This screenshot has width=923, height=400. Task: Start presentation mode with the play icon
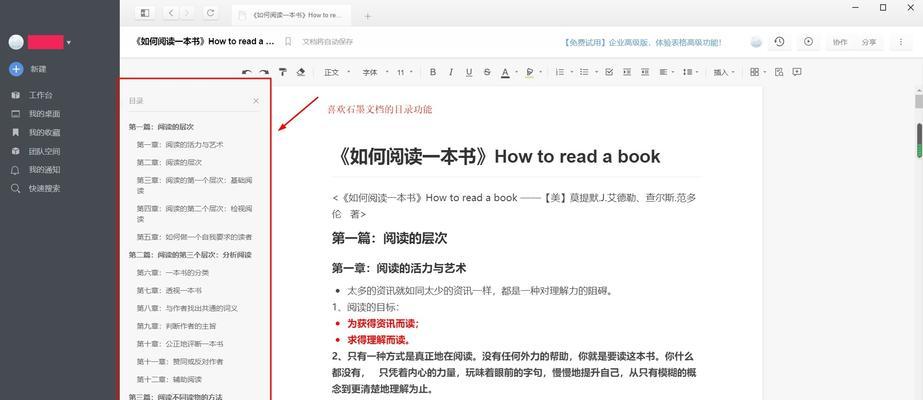808,42
